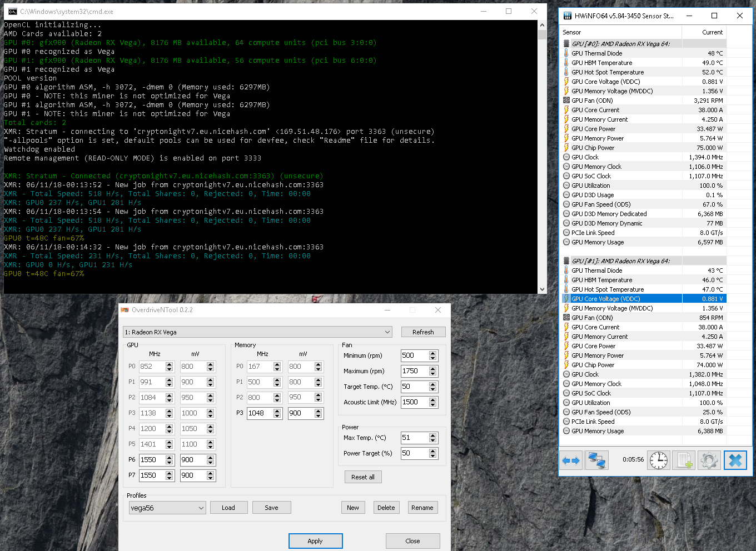The height and width of the screenshot is (551, 756).
Task: Click the P7 label to toggle GPU state
Action: pyautogui.click(x=132, y=475)
